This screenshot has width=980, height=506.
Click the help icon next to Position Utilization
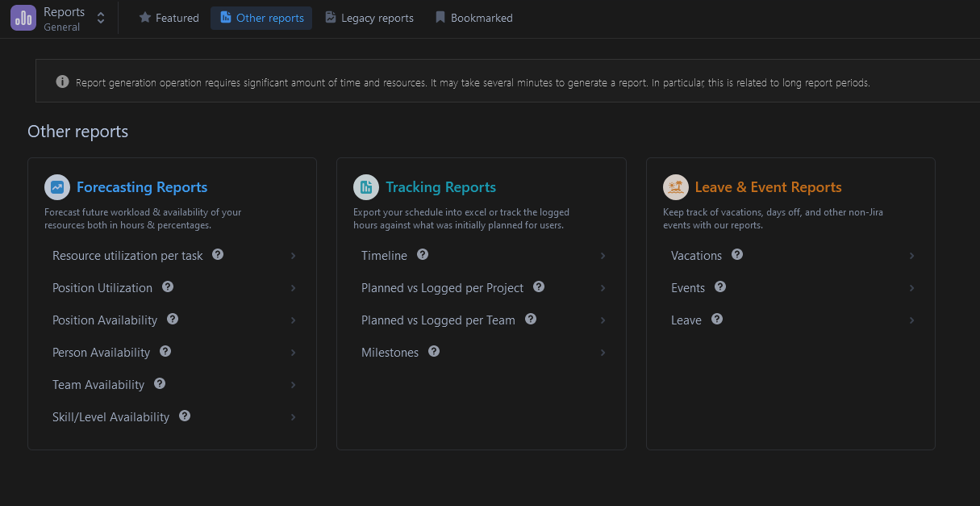(168, 286)
